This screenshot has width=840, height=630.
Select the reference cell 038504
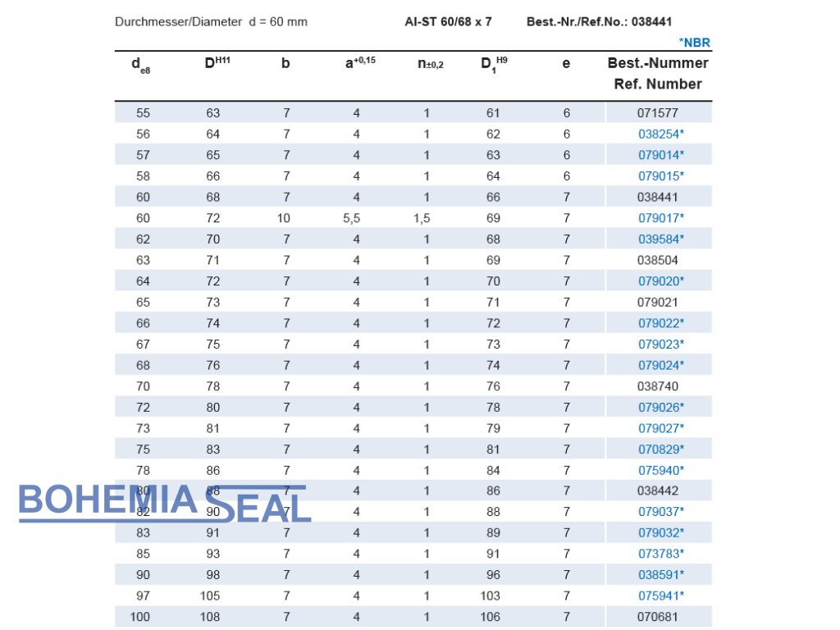(658, 260)
